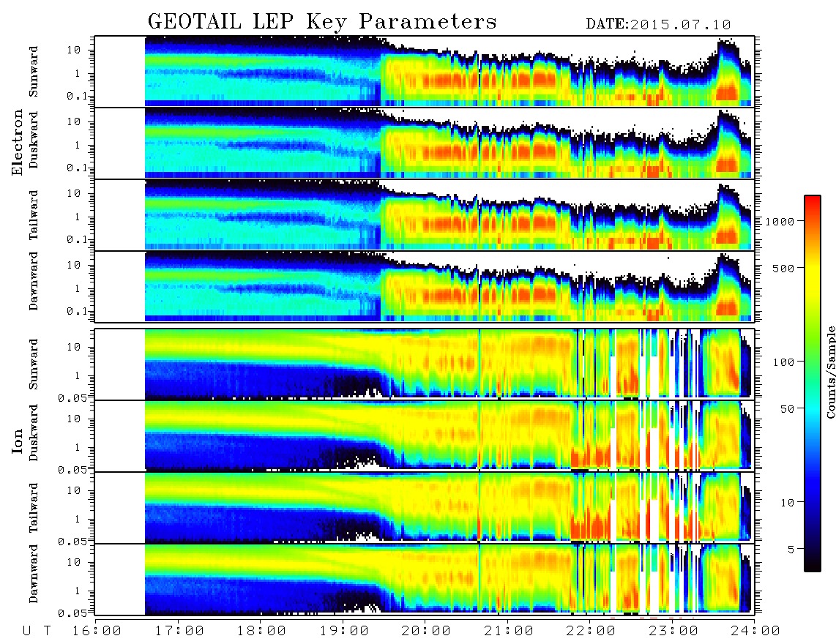This screenshot has height=644, width=836.
Task: Click the 21:00 time axis tick label
Action: (509, 632)
